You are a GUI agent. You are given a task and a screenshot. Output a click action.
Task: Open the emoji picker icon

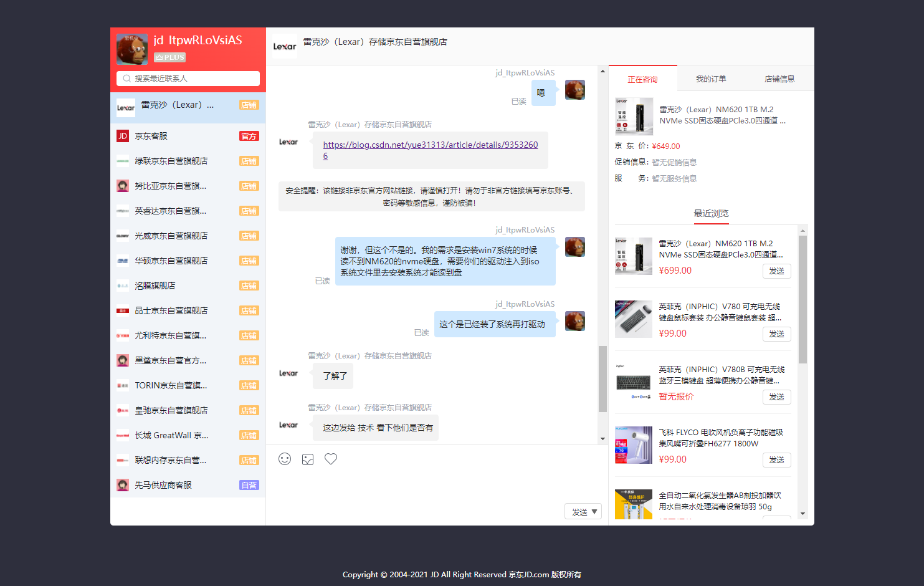tap(285, 459)
